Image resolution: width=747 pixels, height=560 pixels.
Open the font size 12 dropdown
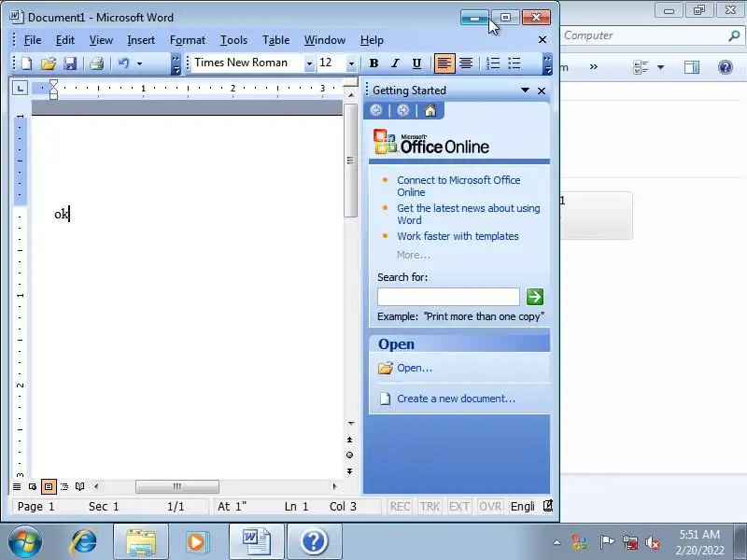click(351, 63)
